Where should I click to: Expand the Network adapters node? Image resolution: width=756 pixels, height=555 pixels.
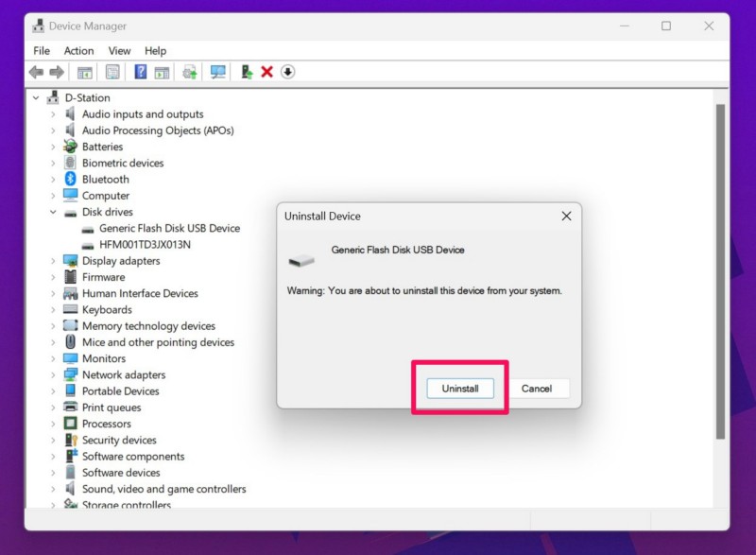54,375
